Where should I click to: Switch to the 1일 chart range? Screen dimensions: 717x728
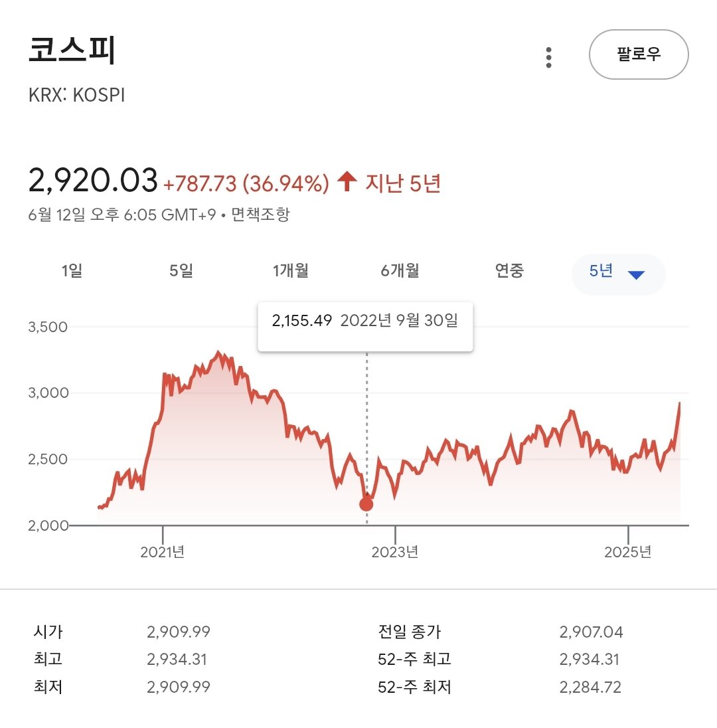click(72, 271)
